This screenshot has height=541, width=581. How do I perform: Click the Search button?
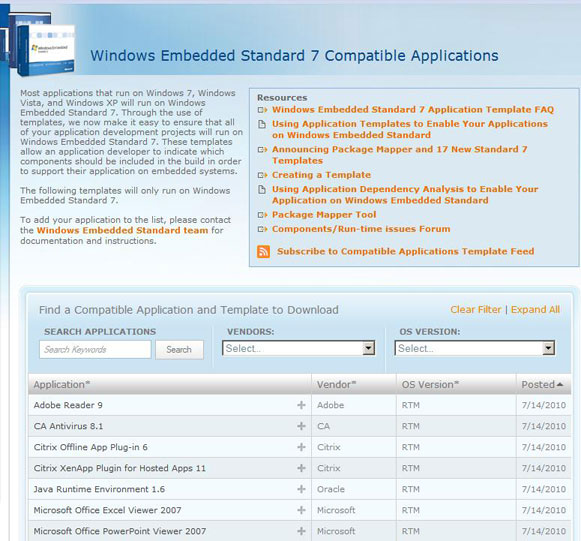pyautogui.click(x=179, y=350)
